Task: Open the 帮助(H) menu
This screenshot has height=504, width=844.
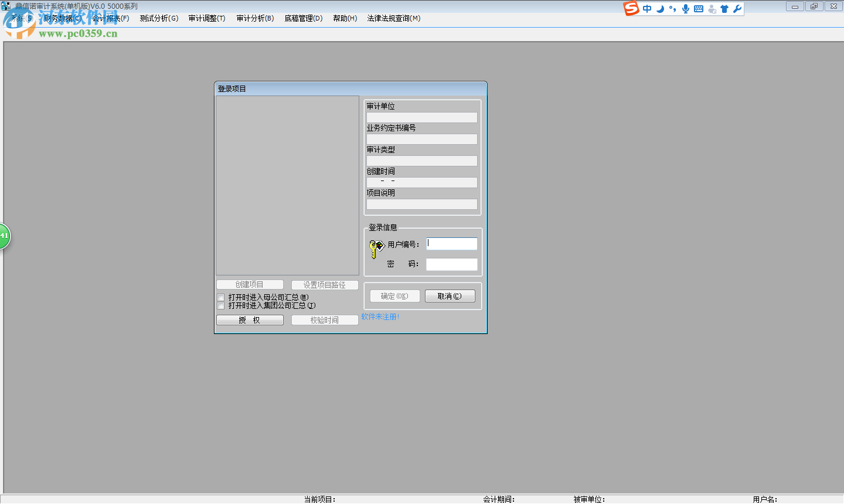Action: pyautogui.click(x=345, y=18)
